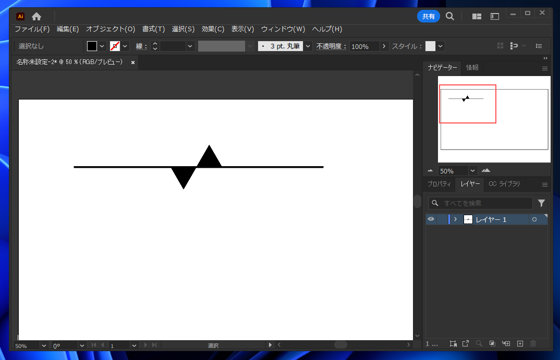Click the すべてを検索 layer search field
Viewport: 560px width, 360px height.
point(480,203)
